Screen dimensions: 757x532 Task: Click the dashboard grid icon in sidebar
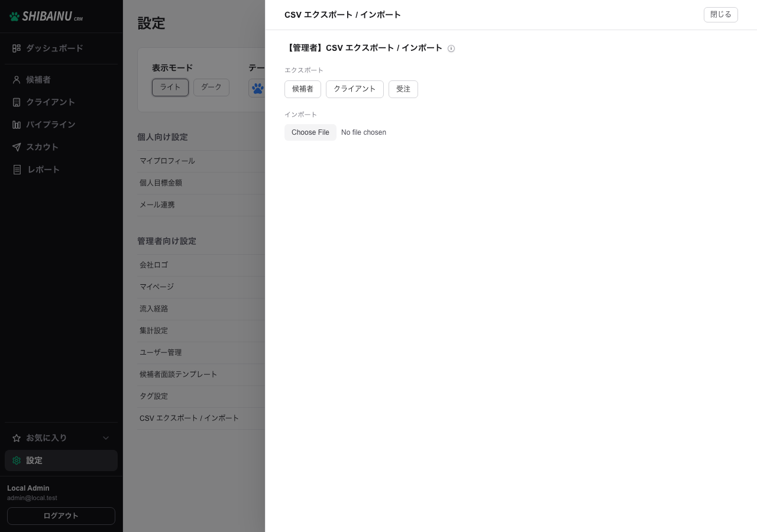tap(17, 48)
